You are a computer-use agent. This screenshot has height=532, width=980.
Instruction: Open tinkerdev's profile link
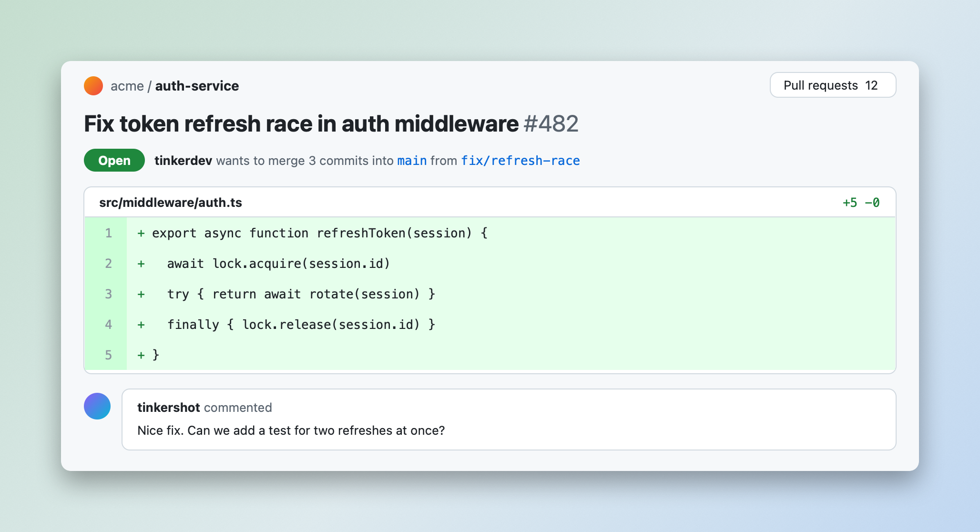(x=183, y=161)
